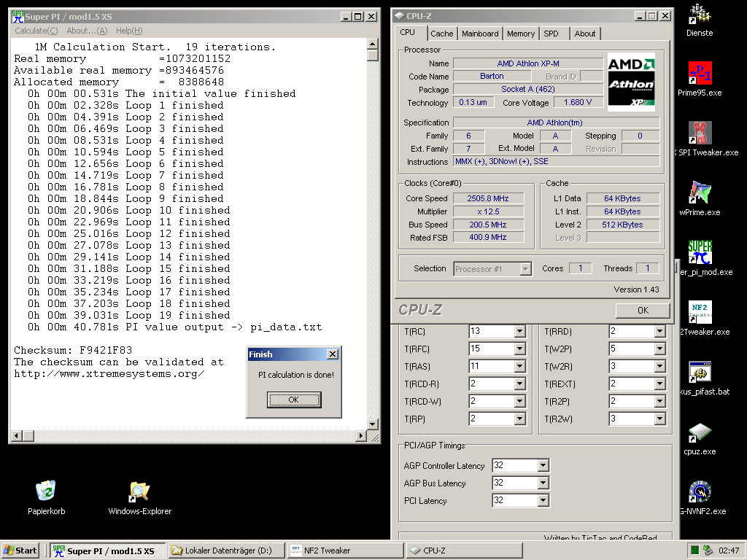
Task: Click the Super PI vertical scrollbar up arrow
Action: [x=373, y=44]
